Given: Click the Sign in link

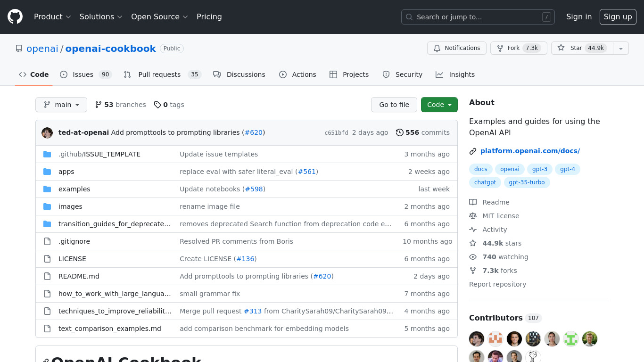Looking at the screenshot, I should [x=579, y=17].
